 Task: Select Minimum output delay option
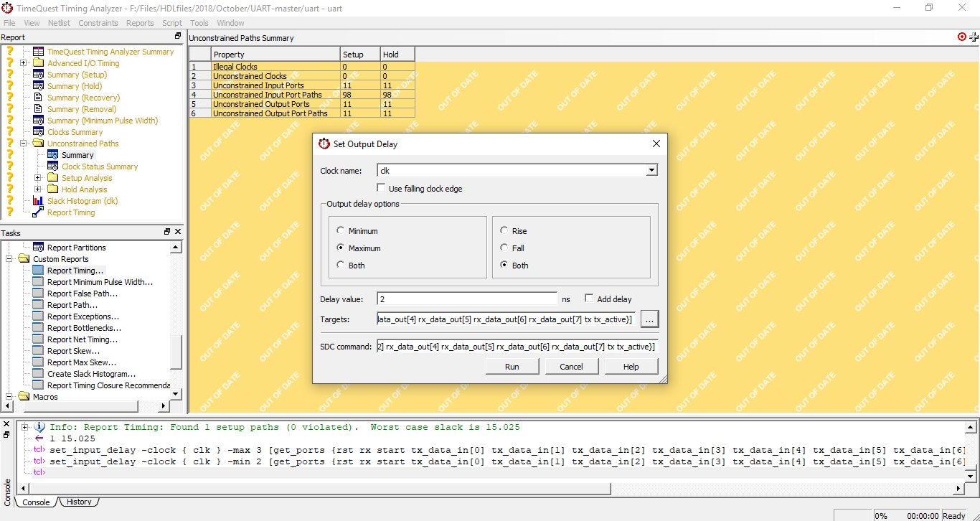tap(340, 231)
